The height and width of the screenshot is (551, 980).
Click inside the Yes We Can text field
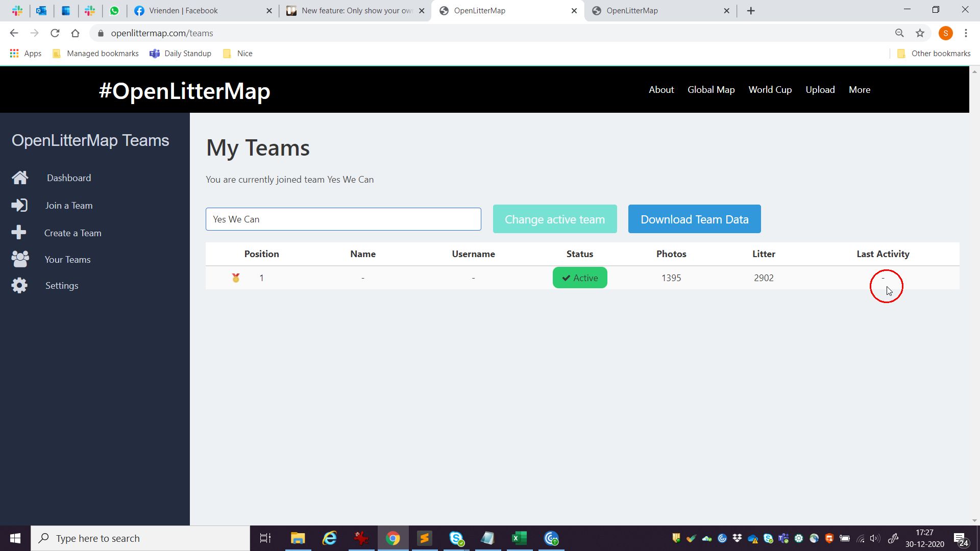pyautogui.click(x=343, y=219)
